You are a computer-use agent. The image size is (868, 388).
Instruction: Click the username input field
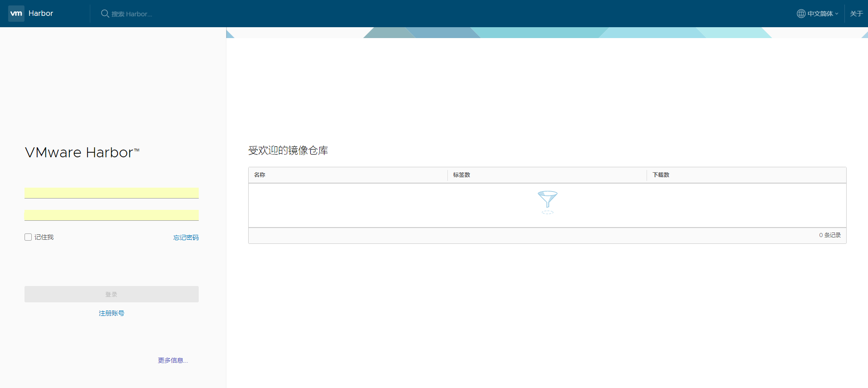tap(112, 193)
